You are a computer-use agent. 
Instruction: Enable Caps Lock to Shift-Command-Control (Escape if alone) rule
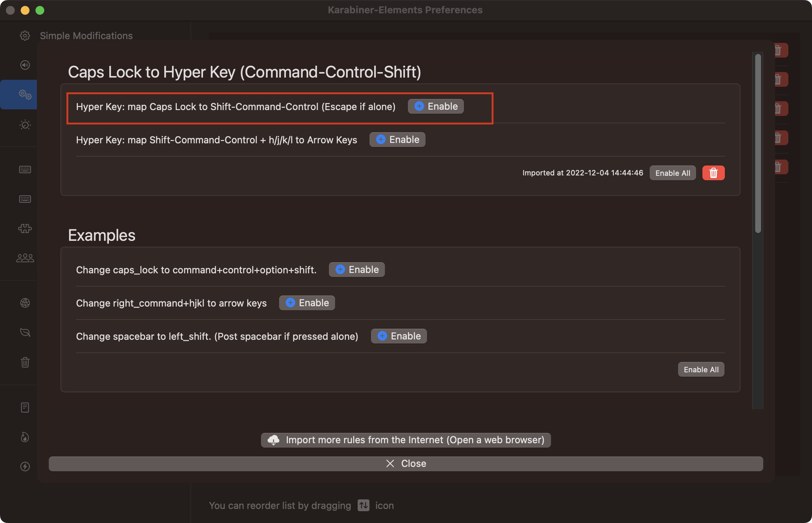click(x=436, y=106)
